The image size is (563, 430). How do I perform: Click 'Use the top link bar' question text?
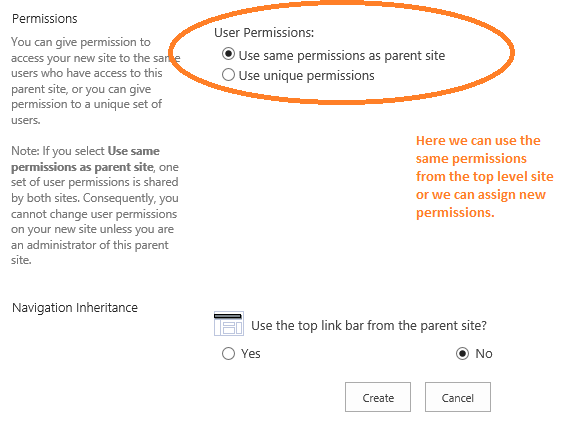(x=369, y=326)
